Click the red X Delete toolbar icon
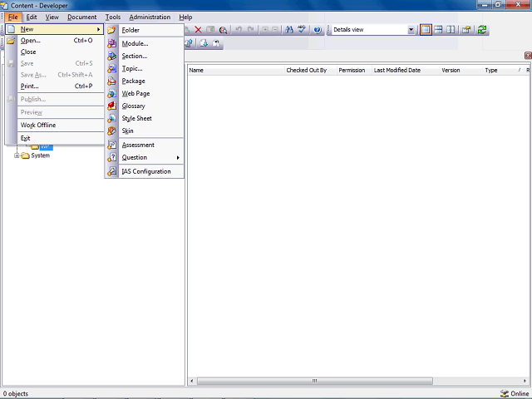The height and width of the screenshot is (399, 532). [x=198, y=30]
